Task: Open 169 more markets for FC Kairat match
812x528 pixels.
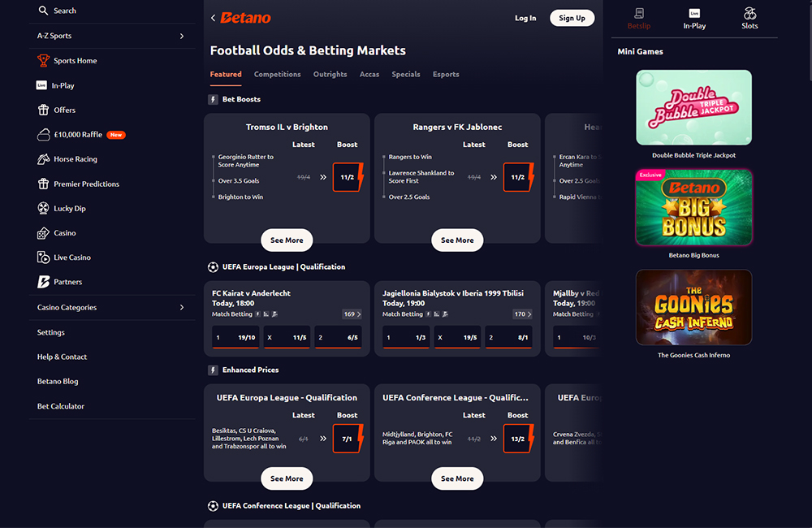Action: (x=352, y=314)
